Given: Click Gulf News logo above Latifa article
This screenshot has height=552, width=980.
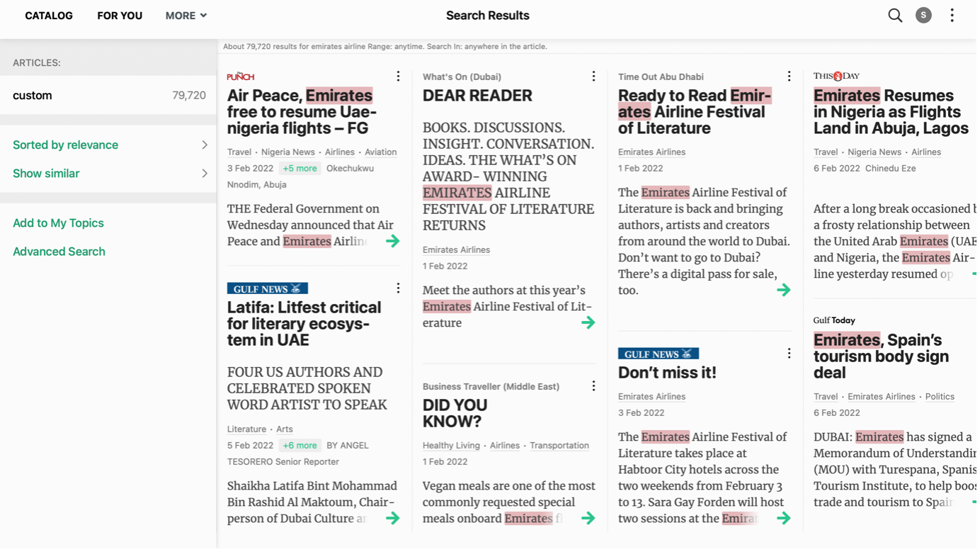Looking at the screenshot, I should click(268, 288).
